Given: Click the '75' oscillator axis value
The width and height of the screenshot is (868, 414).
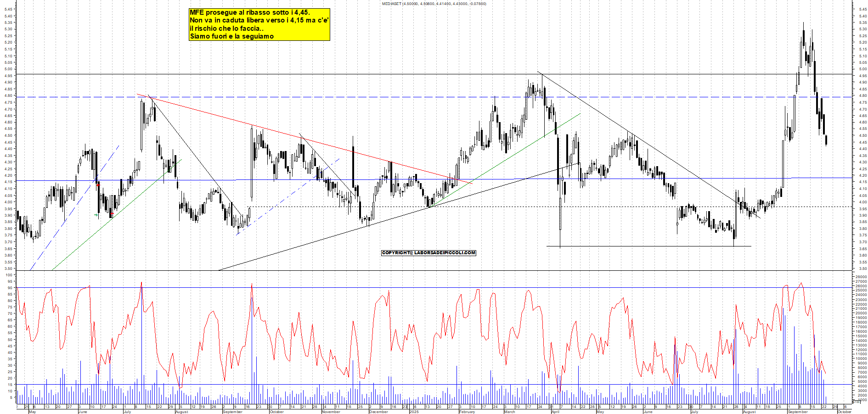Looking at the screenshot, I should 10,308.
